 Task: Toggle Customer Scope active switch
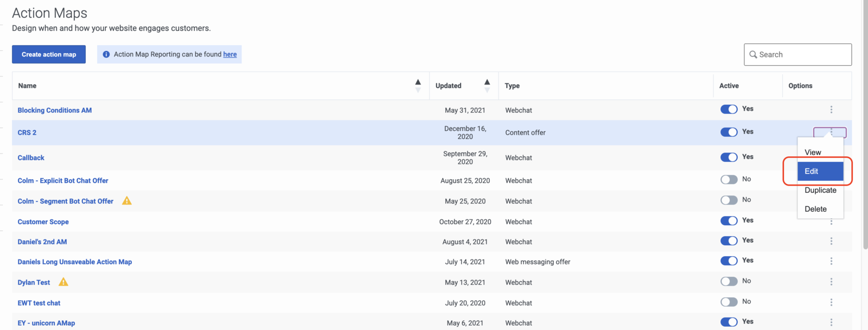[729, 220]
